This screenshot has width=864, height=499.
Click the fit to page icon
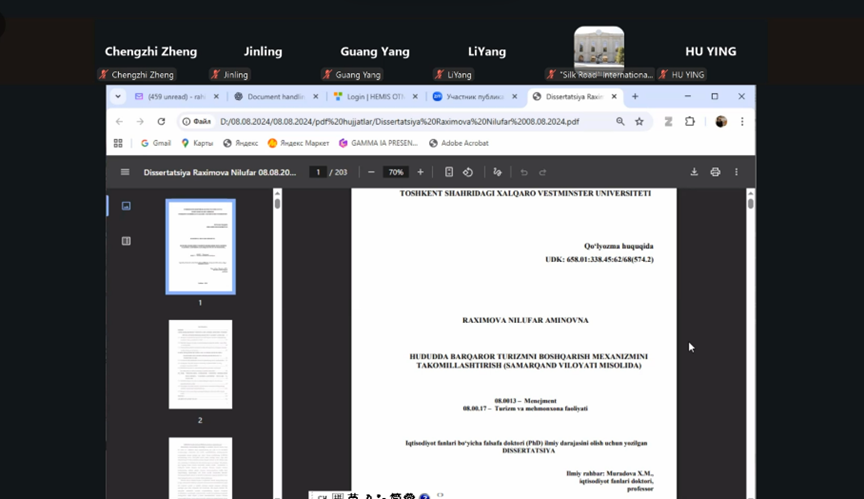click(x=449, y=172)
